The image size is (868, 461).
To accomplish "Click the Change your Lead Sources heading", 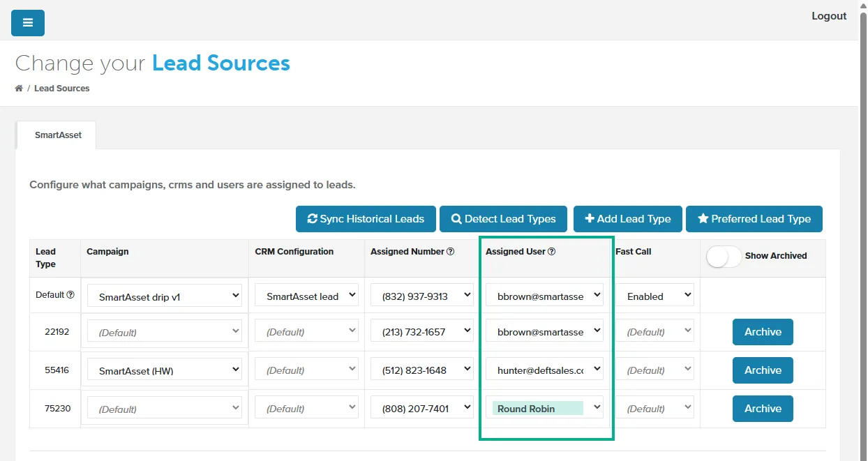I will tap(152, 63).
